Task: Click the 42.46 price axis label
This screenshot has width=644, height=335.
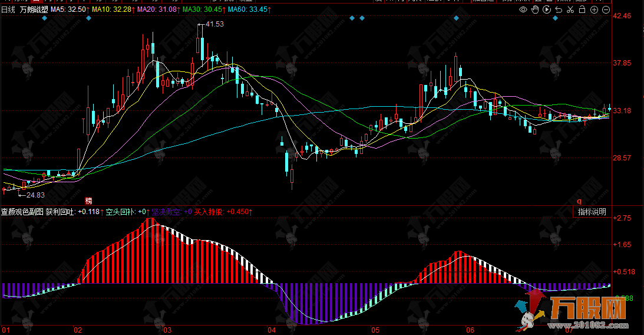Action: point(622,15)
